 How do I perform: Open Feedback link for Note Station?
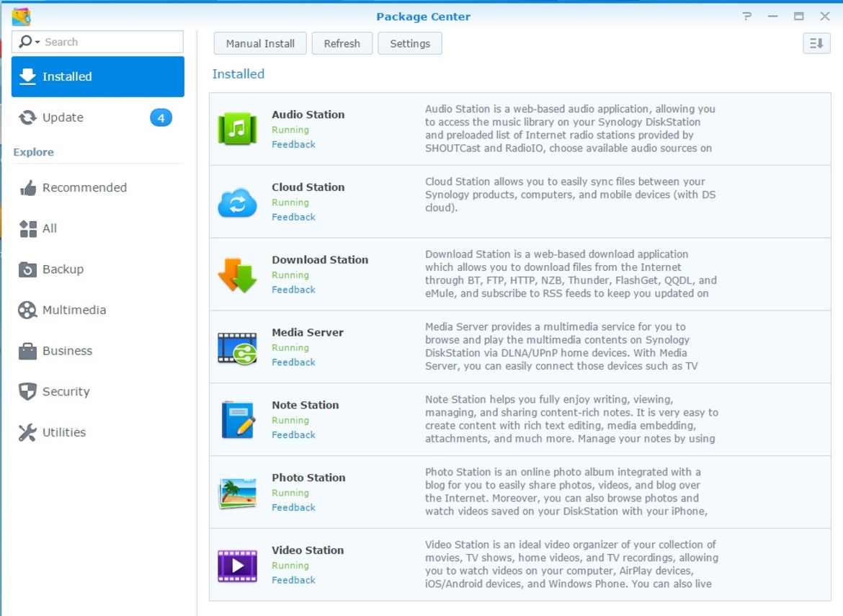[x=293, y=435]
